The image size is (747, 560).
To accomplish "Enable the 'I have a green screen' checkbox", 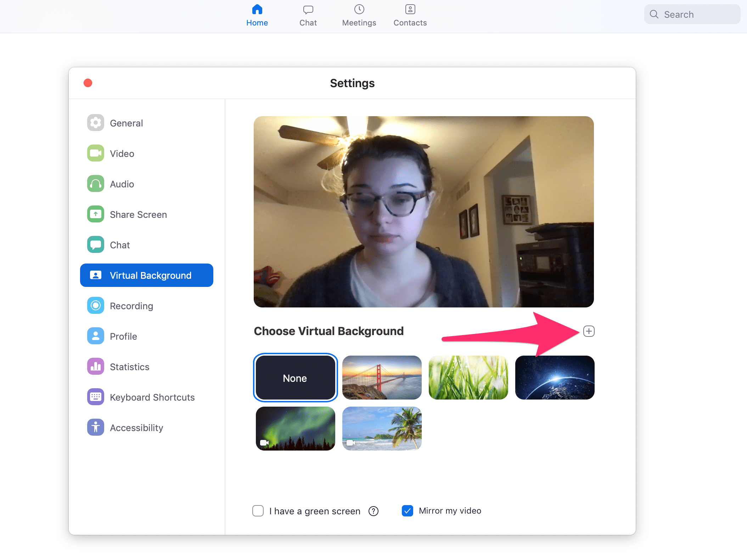I will point(258,511).
